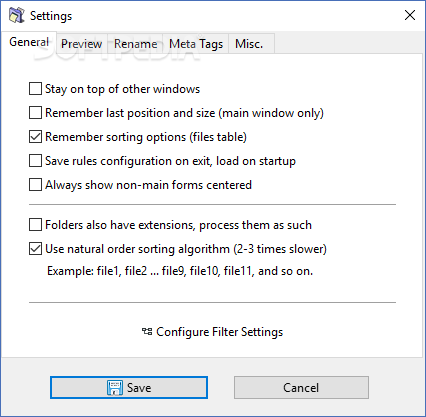Click the floppy disk icon on Save button
This screenshot has width=426, height=417.
[115, 388]
